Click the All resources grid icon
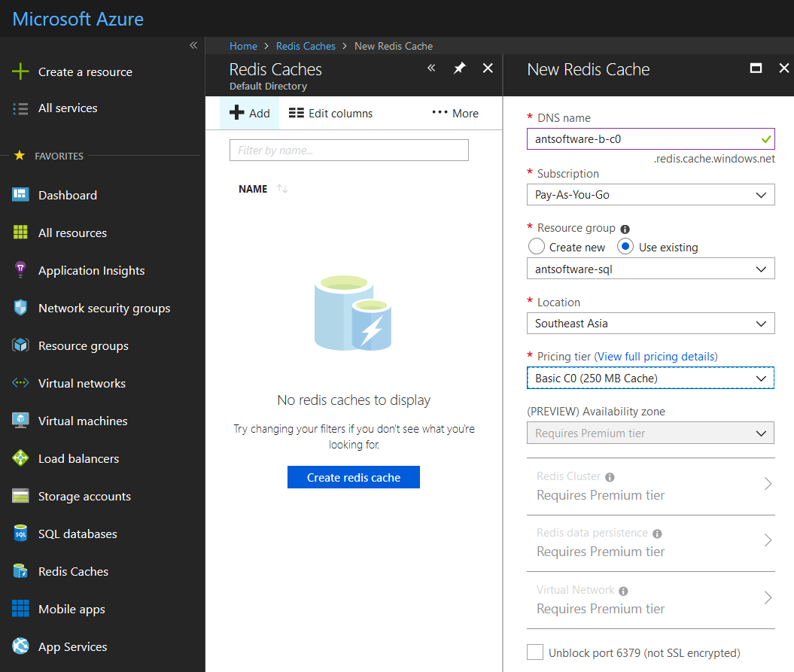 [20, 233]
